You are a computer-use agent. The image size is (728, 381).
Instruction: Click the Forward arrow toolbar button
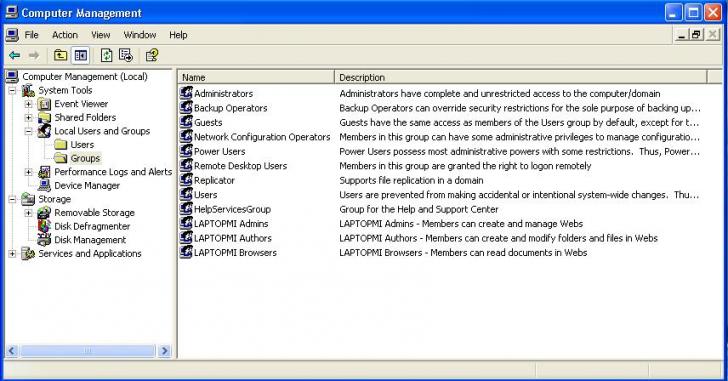pos(34,56)
